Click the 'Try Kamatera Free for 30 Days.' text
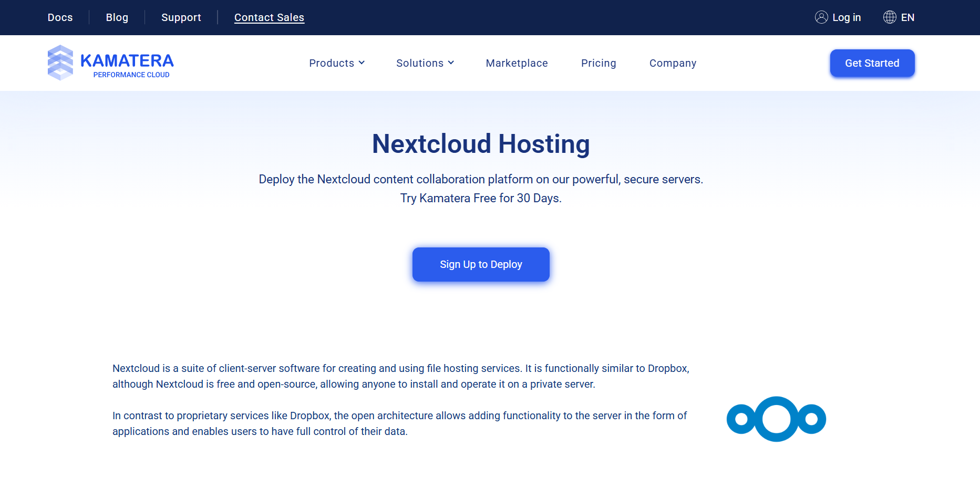This screenshot has height=477, width=980. point(481,198)
